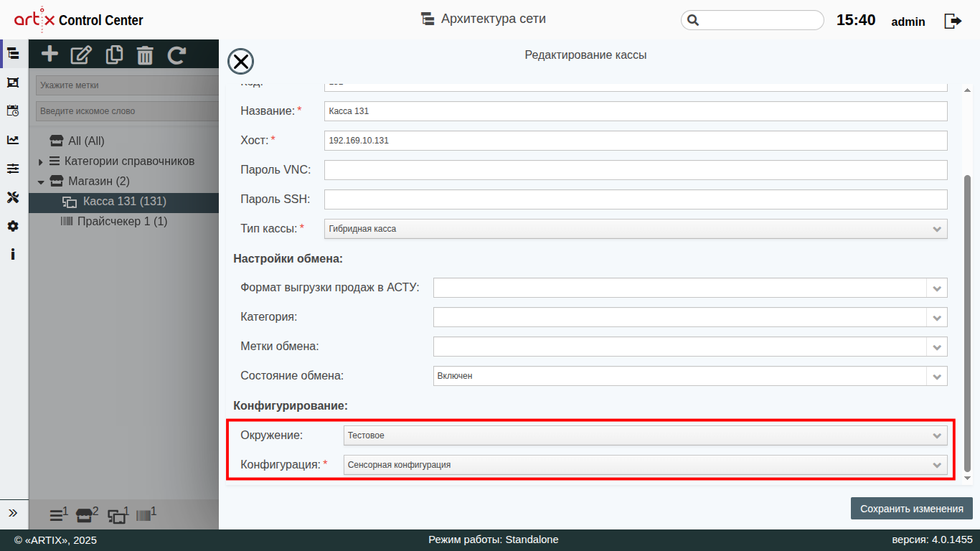
Task: Select Магазин (2) tree item label
Action: point(99,182)
